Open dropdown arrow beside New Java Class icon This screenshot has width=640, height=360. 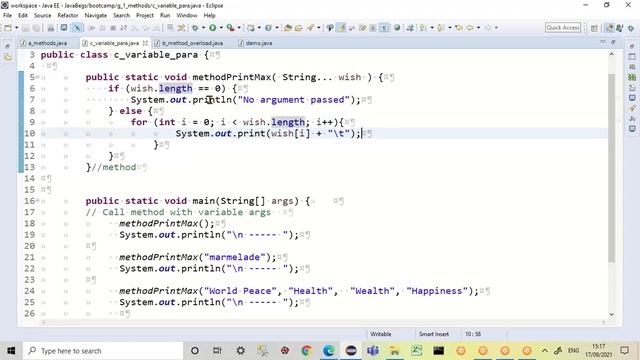coord(277,28)
